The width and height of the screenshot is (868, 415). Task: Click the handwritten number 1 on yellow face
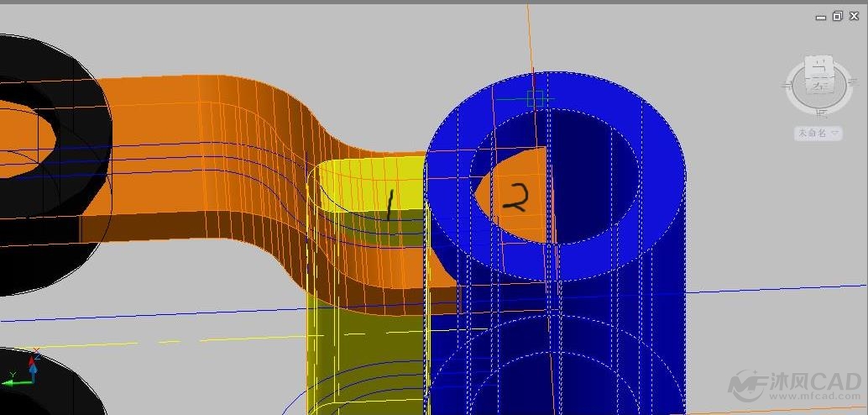point(390,206)
